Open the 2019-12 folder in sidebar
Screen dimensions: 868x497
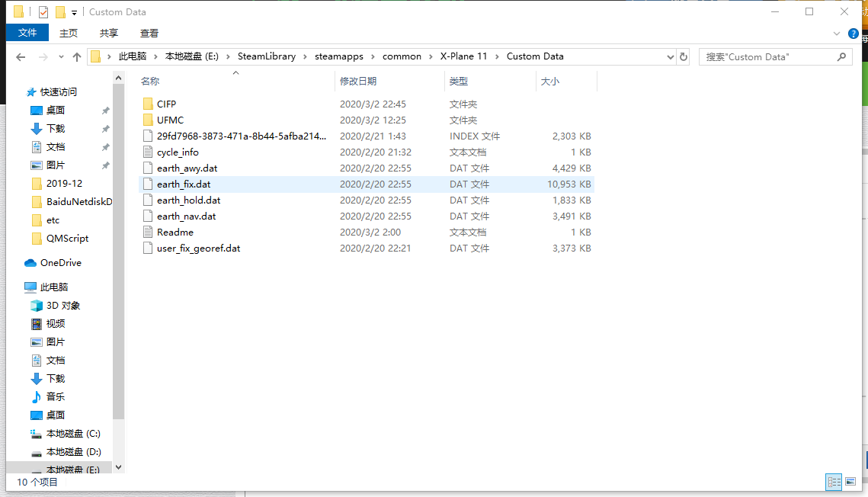[64, 183]
